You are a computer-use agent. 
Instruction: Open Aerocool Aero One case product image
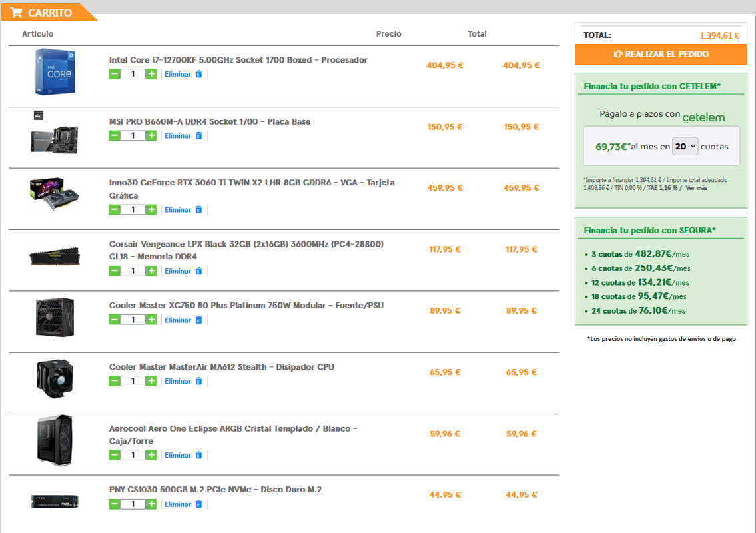(x=55, y=440)
